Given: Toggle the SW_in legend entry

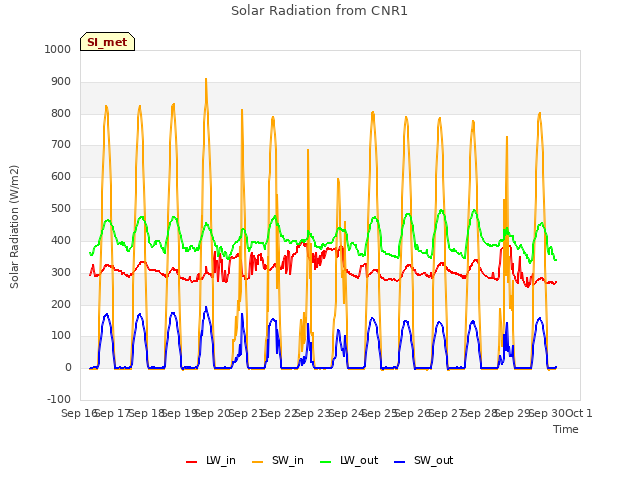Looking at the screenshot, I should pos(278,461).
